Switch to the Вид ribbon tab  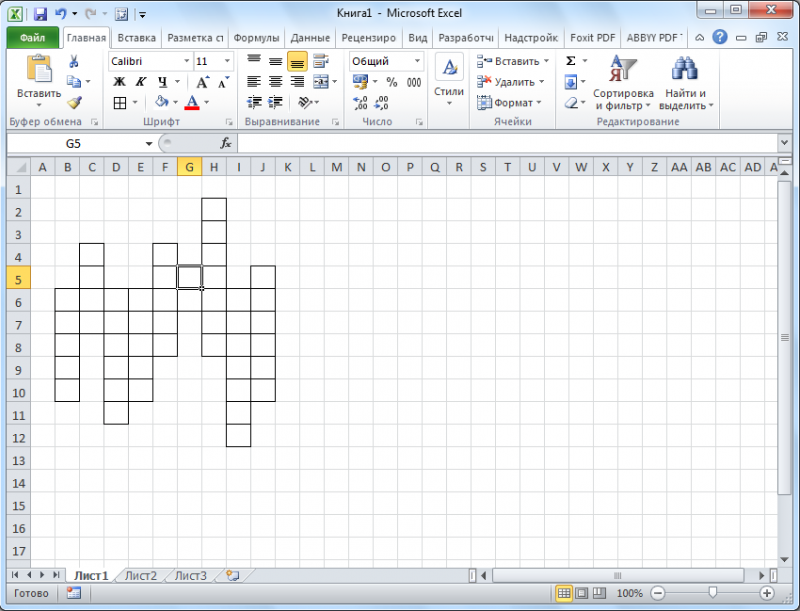click(x=418, y=38)
